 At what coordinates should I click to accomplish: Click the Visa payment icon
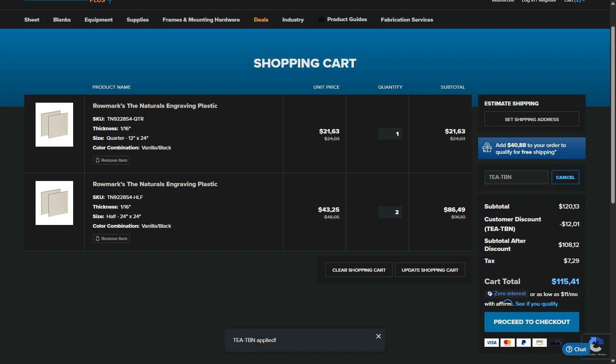491,342
